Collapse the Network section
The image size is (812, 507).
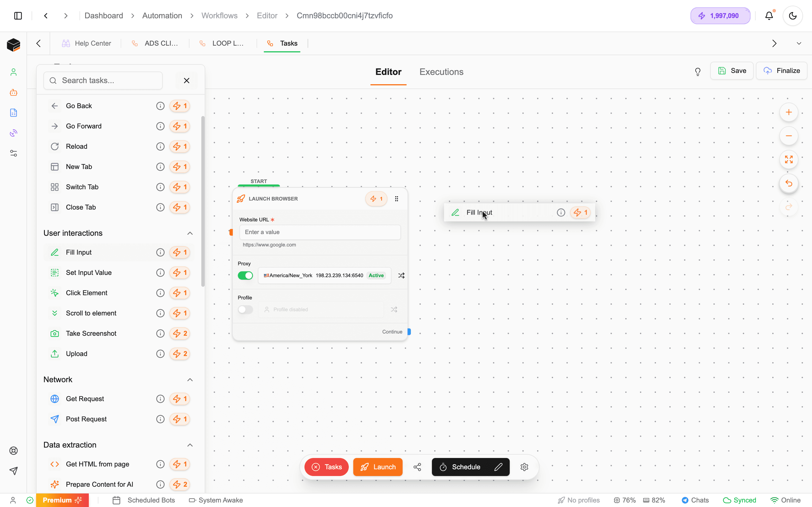click(190, 380)
